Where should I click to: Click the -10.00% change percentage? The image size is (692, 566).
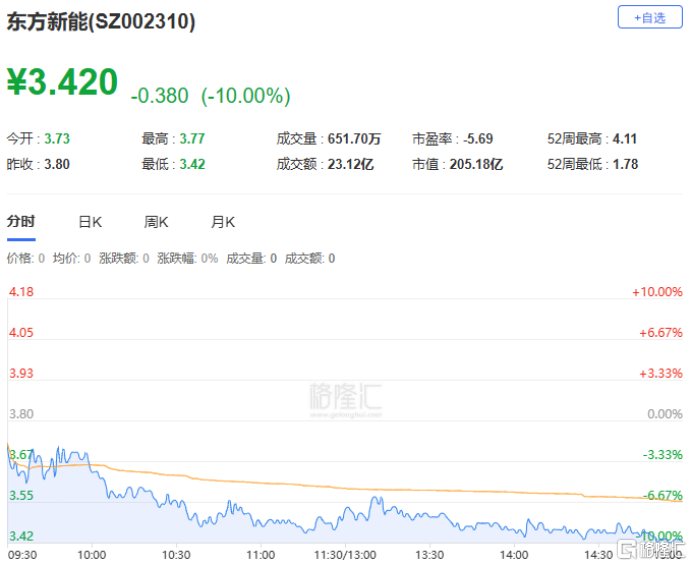click(246, 96)
